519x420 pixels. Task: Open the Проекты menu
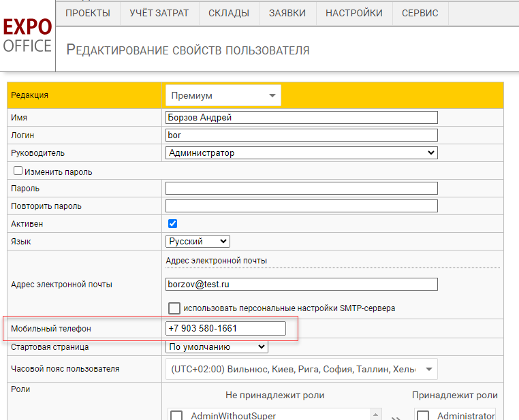tap(88, 13)
